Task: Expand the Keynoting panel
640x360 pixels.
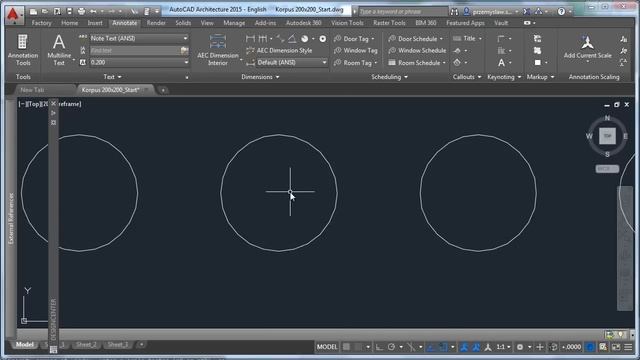Action: (x=504, y=77)
